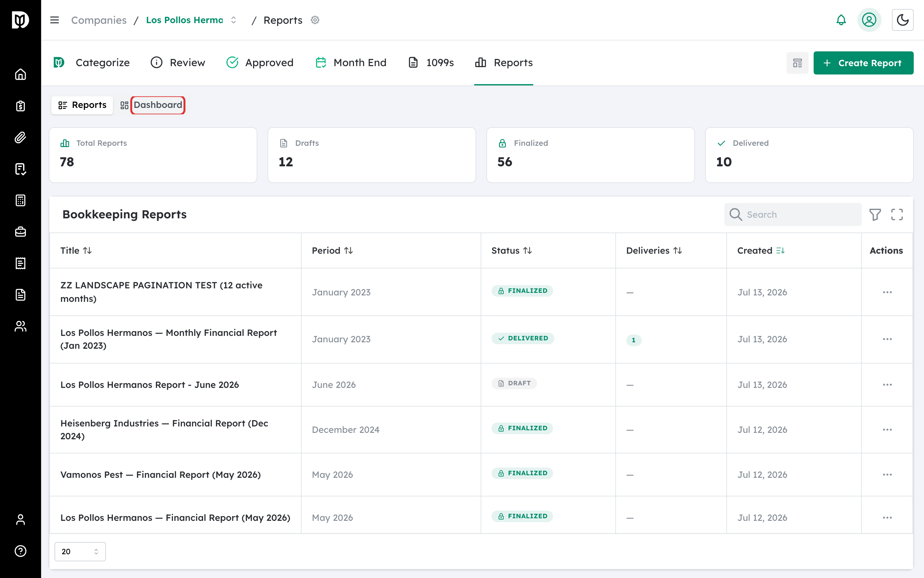Click Los Pollos Herma company breadcrumb

[x=184, y=20]
